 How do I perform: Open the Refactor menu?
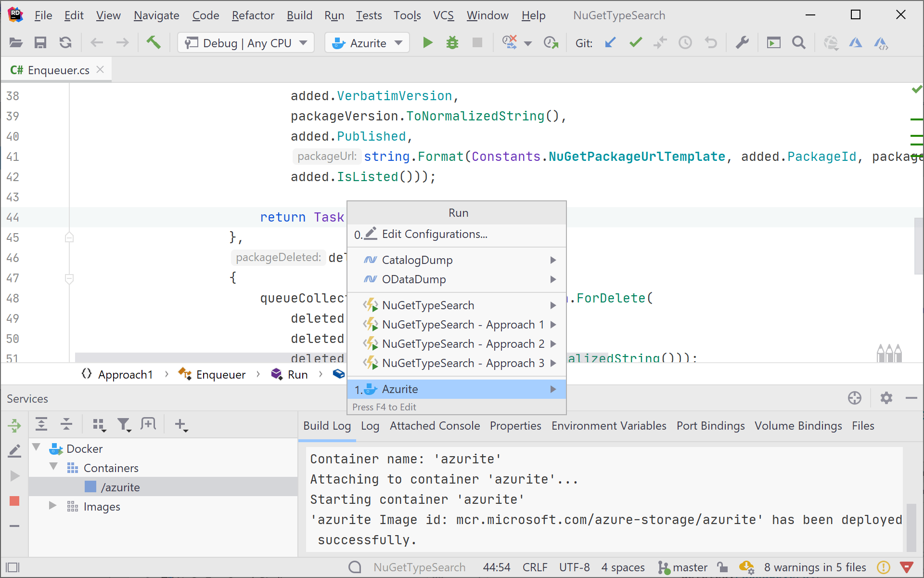tap(253, 15)
